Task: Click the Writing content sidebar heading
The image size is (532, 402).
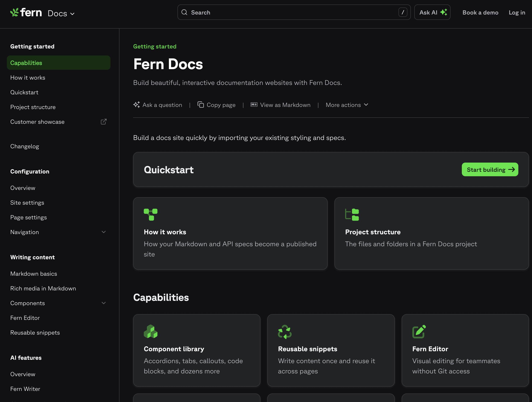Action: [32, 257]
